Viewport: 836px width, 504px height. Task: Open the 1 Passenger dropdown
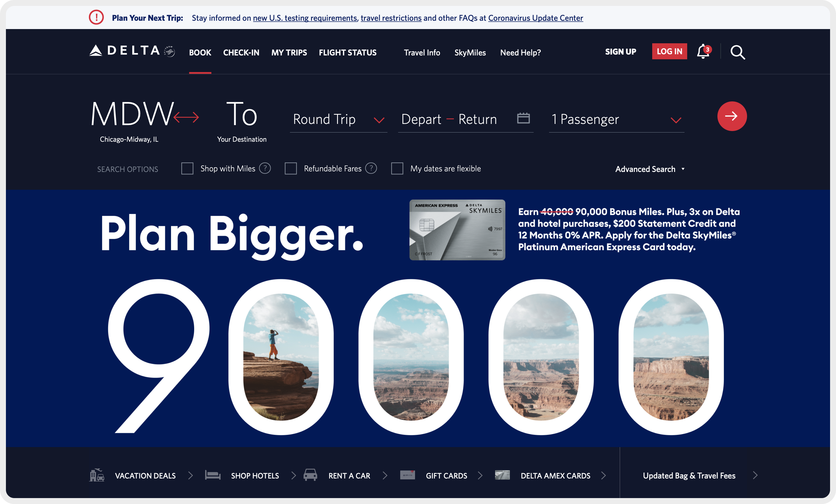(x=617, y=119)
